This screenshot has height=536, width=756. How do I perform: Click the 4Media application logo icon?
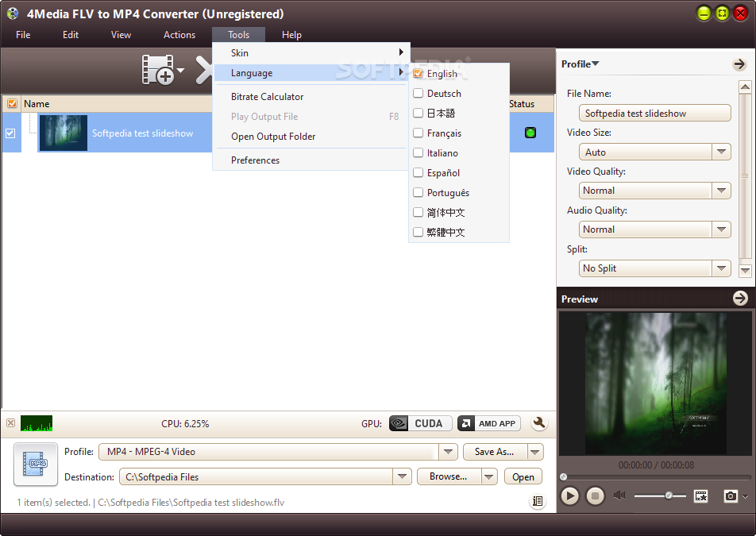(13, 13)
